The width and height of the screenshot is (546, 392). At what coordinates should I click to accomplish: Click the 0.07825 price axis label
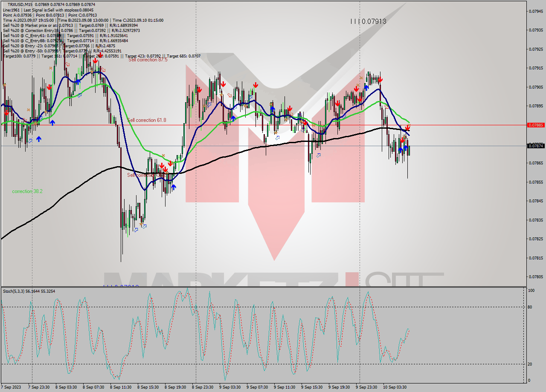536,239
